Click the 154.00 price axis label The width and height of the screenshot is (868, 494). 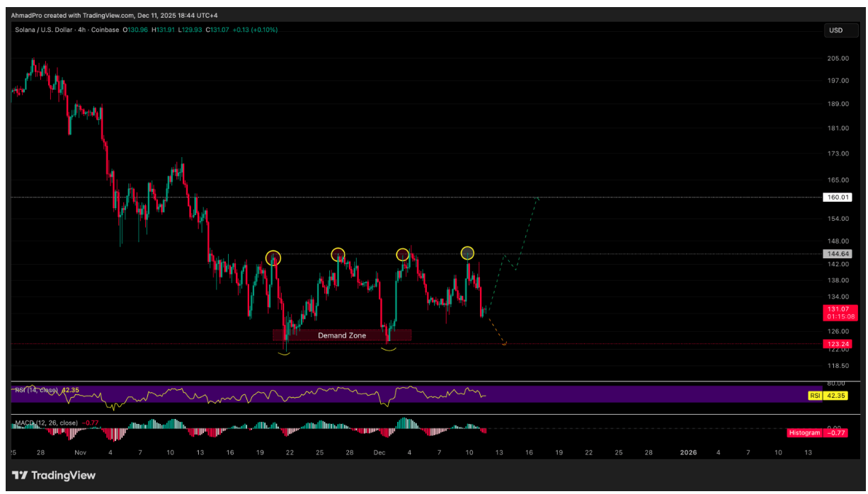[838, 220]
